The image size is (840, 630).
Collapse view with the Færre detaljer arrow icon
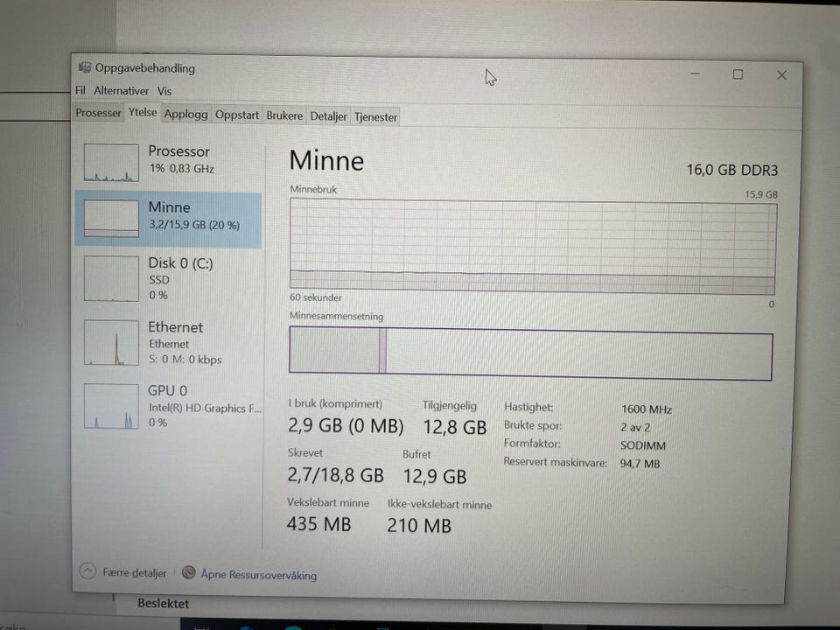click(87, 571)
